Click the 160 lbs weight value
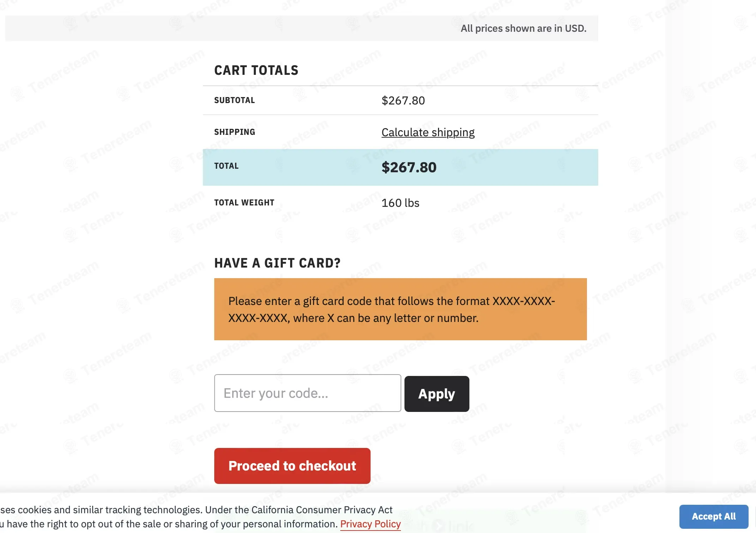Screen dimensions: 756x533 click(400, 203)
